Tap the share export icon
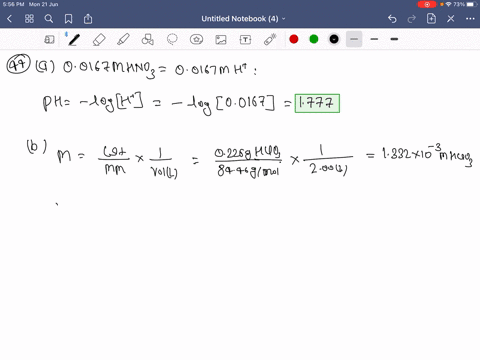The image size is (480, 360). pos(88,19)
